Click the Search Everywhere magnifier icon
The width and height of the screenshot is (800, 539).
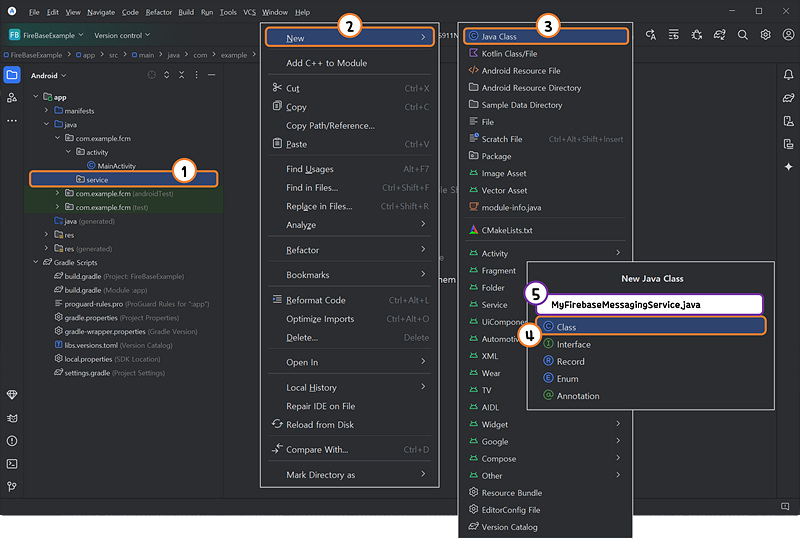pos(742,35)
